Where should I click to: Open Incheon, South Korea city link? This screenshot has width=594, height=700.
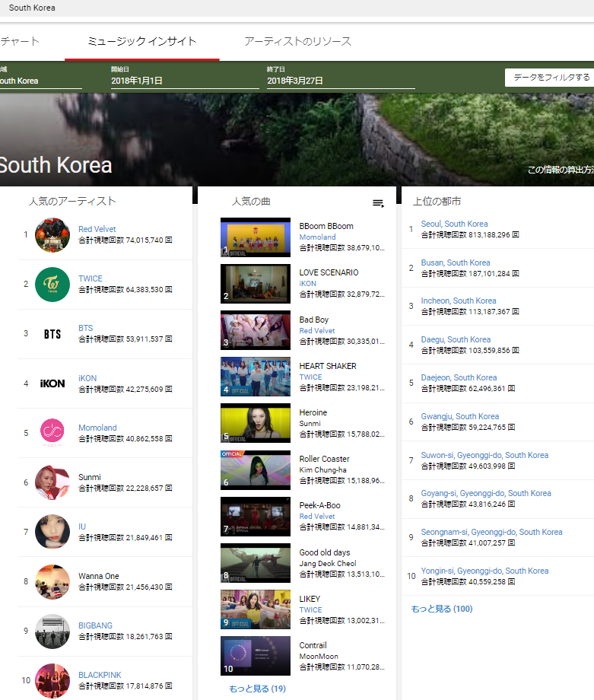(459, 301)
